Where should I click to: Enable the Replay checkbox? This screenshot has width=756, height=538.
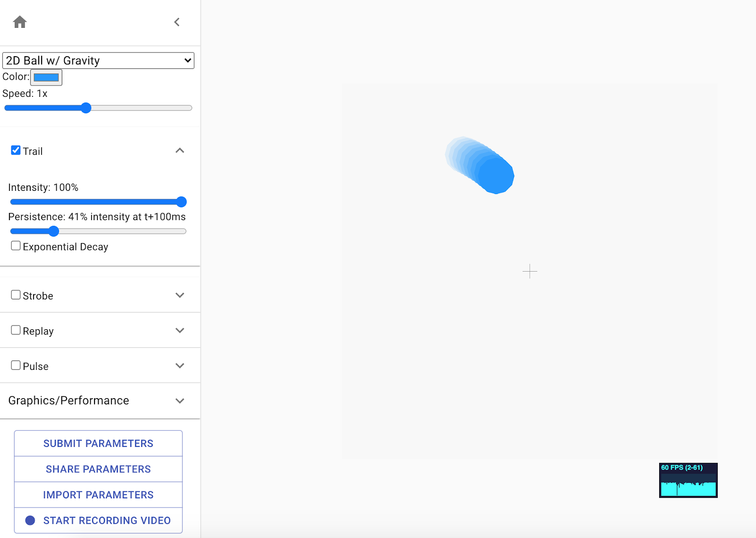[x=16, y=330]
